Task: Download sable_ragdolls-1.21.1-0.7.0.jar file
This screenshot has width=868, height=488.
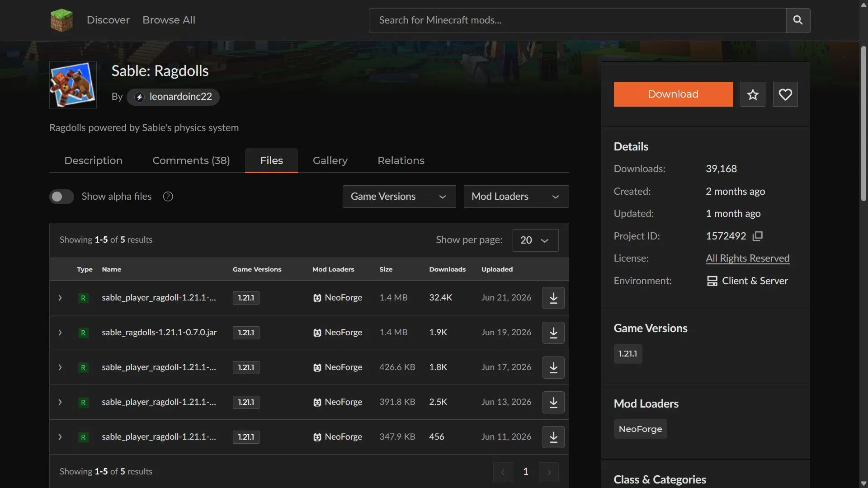Action: point(553,333)
